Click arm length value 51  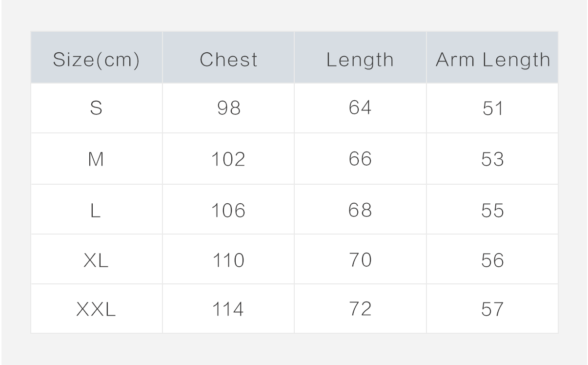pyautogui.click(x=492, y=108)
